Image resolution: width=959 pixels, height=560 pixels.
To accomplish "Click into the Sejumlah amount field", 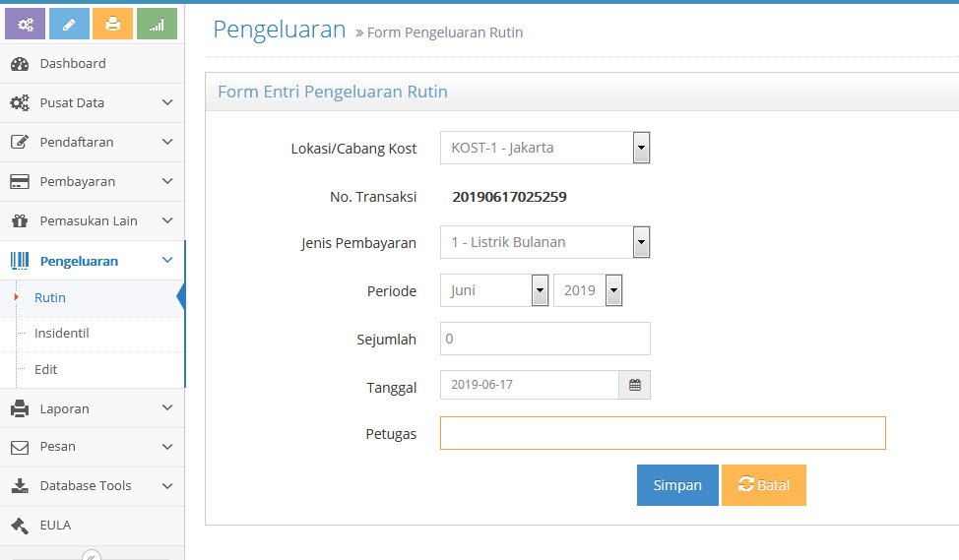I will [x=544, y=339].
